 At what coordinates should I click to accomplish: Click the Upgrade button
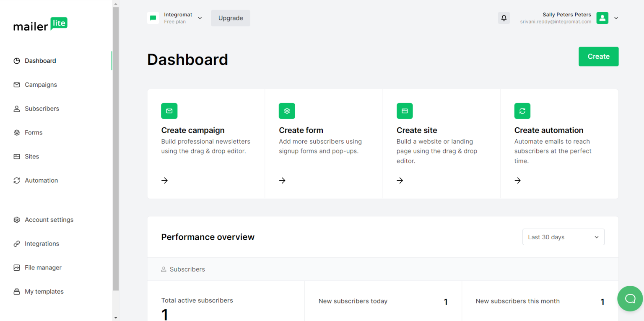[x=230, y=18]
